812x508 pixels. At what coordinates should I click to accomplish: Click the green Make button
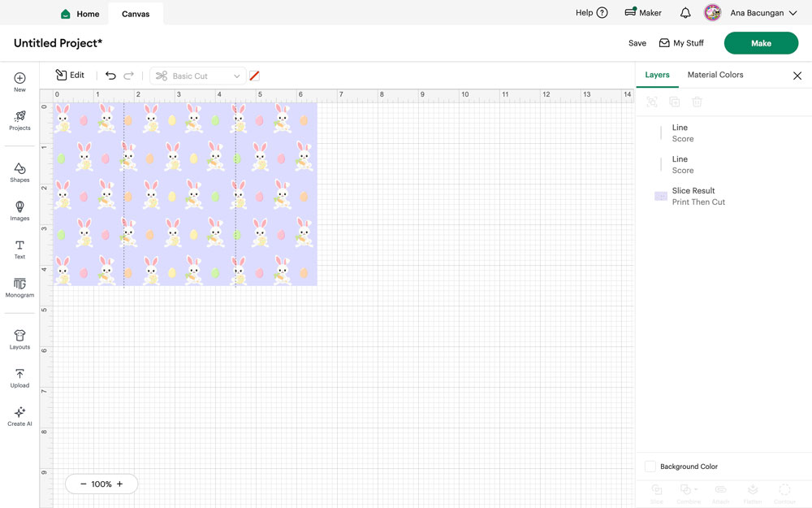[761, 43]
